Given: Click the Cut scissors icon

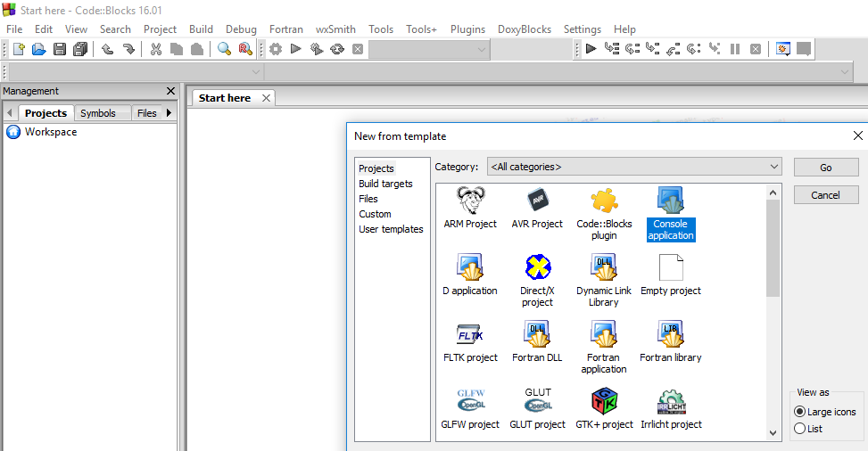Looking at the screenshot, I should pos(156,49).
